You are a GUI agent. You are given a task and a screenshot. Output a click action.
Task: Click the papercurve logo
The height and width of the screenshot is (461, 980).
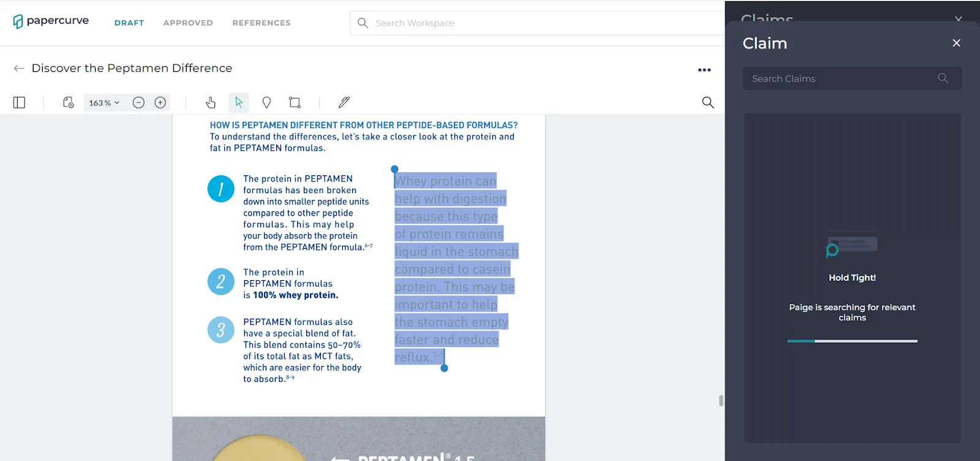click(51, 21)
